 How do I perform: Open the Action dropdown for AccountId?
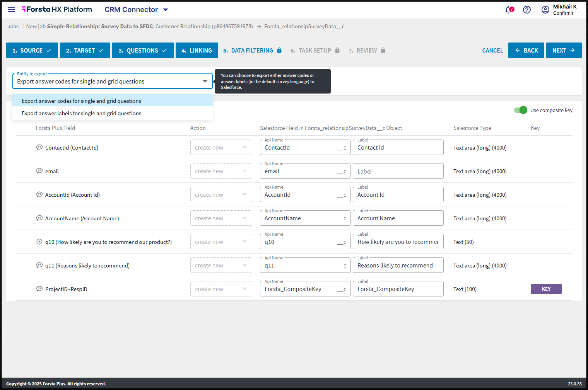(x=221, y=194)
